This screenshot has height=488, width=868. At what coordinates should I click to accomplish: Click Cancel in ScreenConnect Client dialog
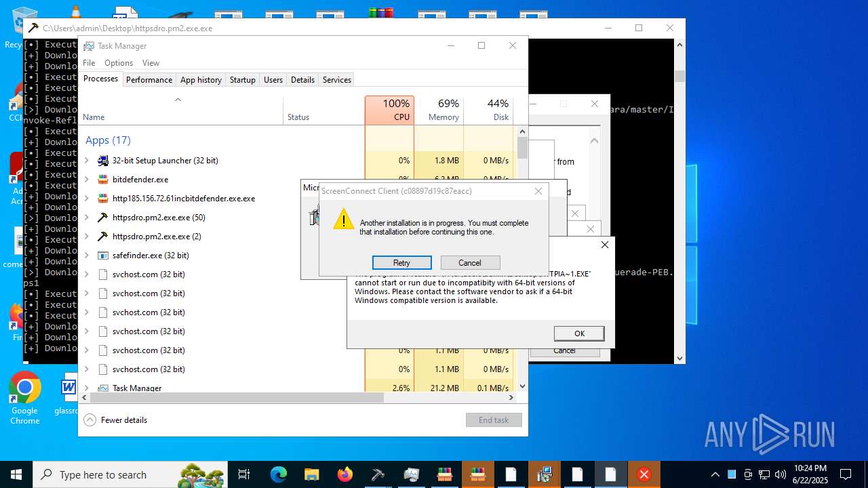[x=470, y=263]
